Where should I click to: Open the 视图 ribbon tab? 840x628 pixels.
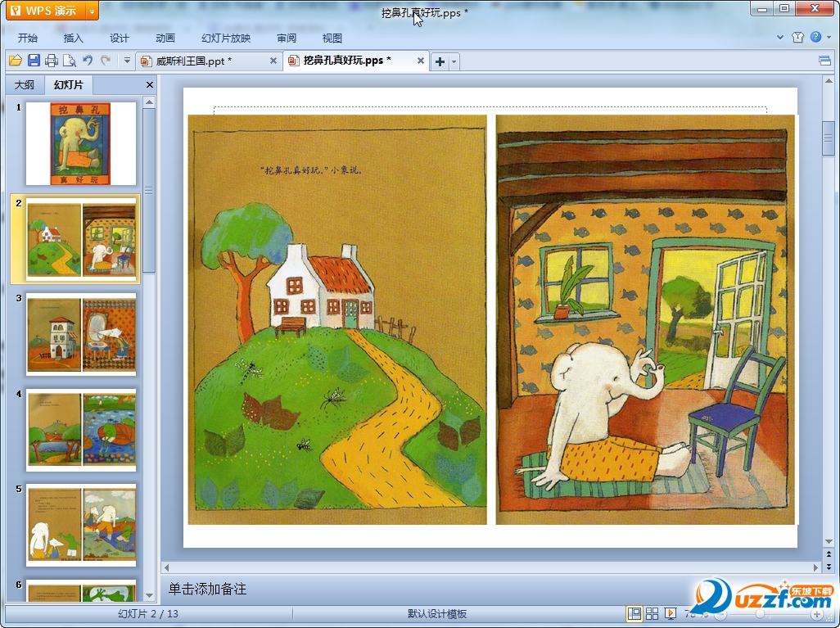pos(332,38)
